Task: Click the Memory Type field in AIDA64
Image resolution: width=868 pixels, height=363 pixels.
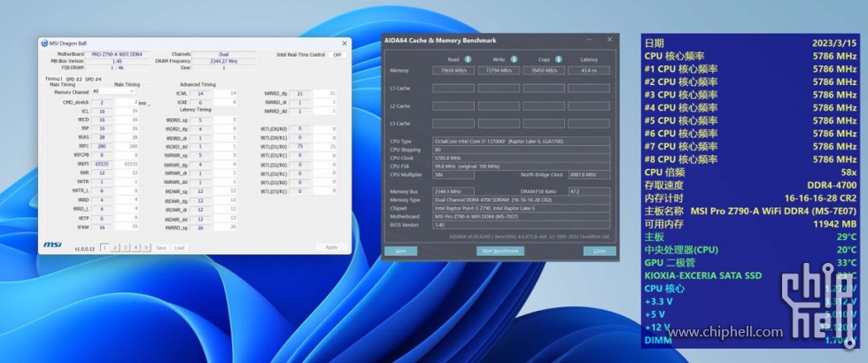Action: (x=522, y=200)
